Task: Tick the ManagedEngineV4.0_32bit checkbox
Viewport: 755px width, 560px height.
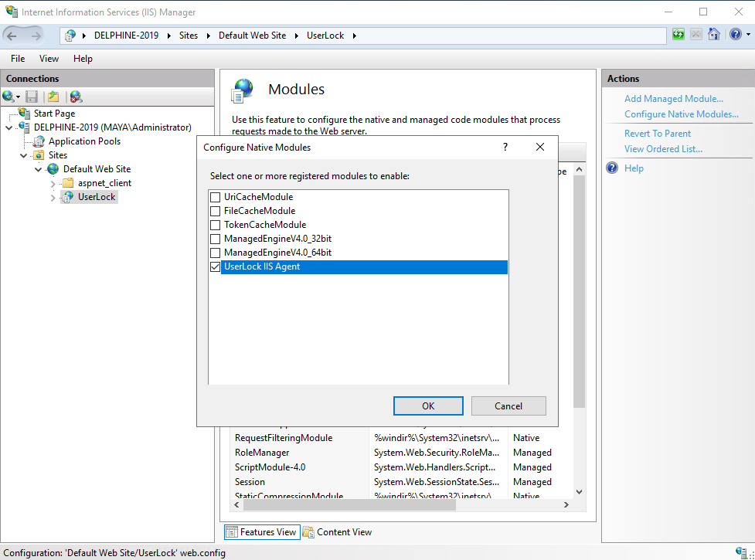Action: (216, 239)
